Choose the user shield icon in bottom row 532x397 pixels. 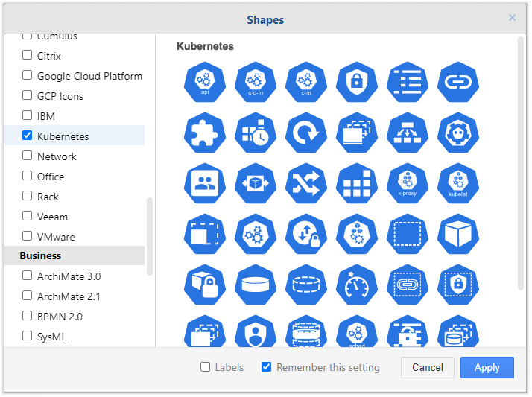click(x=256, y=331)
